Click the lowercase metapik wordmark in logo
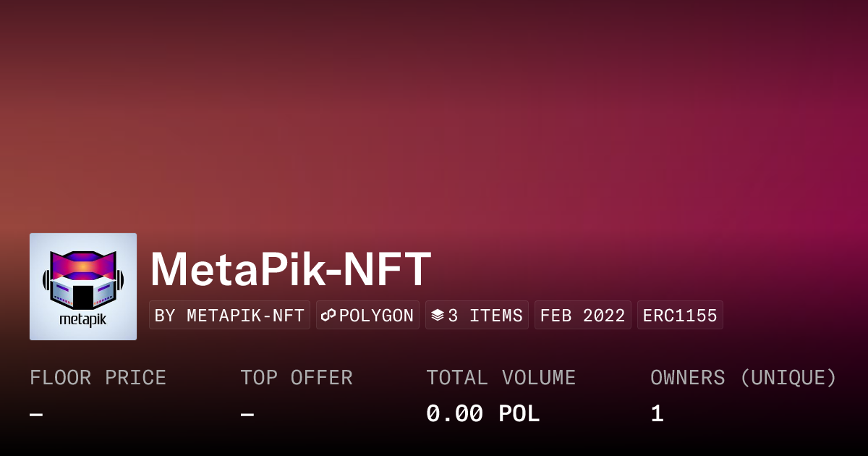The width and height of the screenshot is (868, 456). 83,319
